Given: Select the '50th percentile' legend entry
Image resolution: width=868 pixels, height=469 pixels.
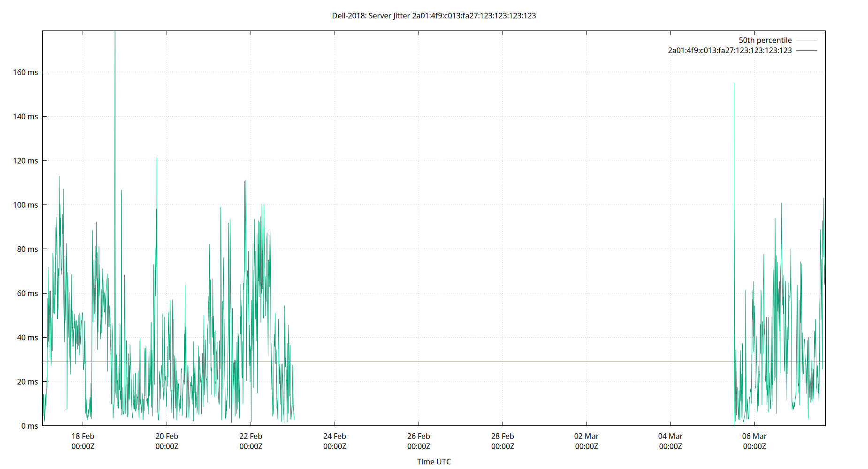Looking at the screenshot, I should [765, 40].
